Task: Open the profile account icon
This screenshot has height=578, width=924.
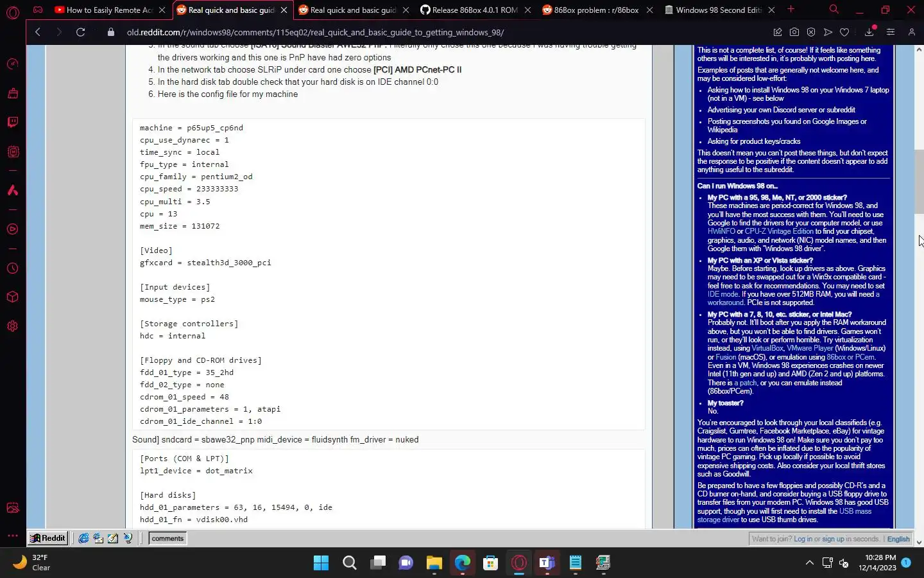Action: click(x=911, y=32)
